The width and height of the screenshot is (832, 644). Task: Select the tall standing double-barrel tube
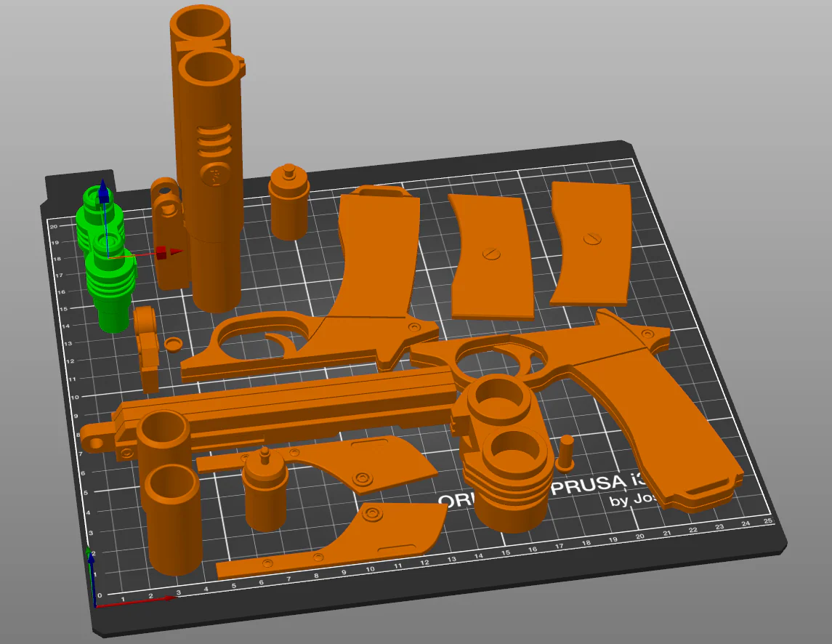tap(209, 159)
